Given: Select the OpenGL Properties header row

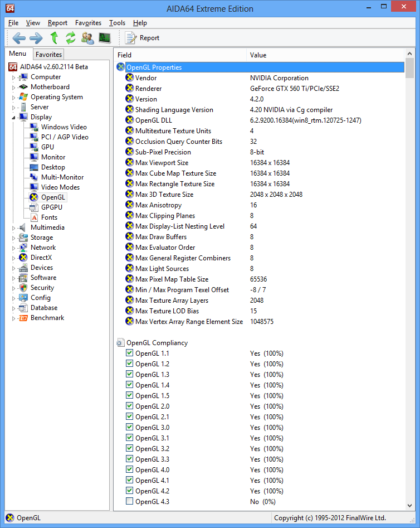Looking at the screenshot, I should pos(265,67).
